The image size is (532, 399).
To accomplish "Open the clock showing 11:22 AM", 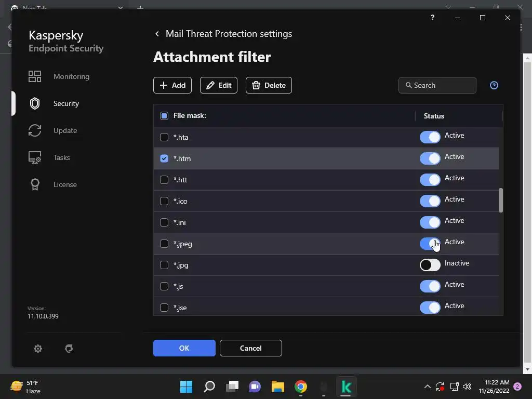I will coord(494,387).
